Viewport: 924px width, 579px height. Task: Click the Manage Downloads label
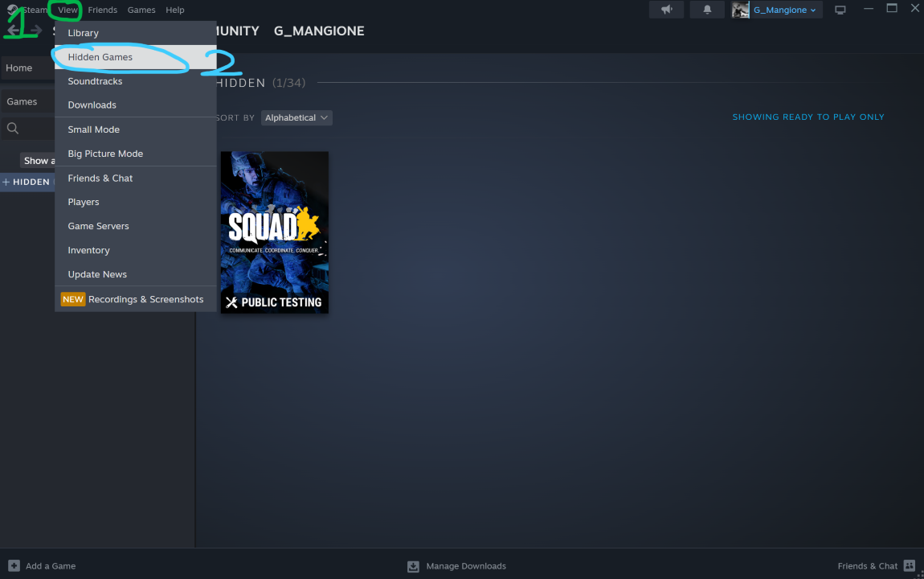[x=465, y=566]
